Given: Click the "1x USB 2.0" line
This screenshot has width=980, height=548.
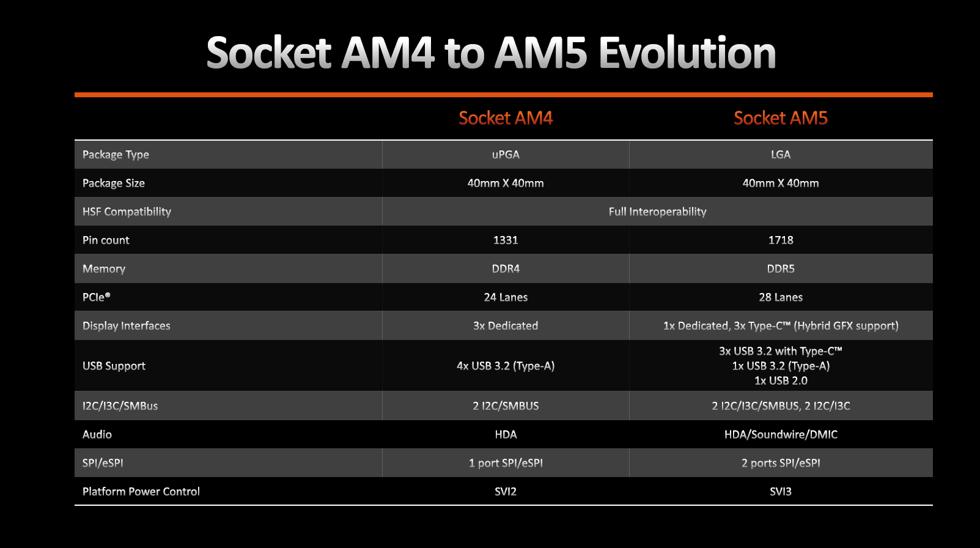Looking at the screenshot, I should (780, 380).
